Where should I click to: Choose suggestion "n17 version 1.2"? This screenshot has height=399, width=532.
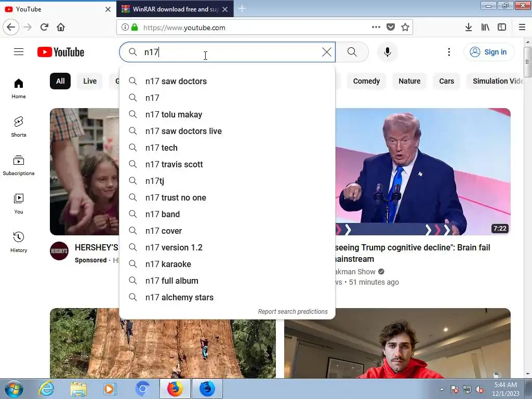pyautogui.click(x=228, y=247)
